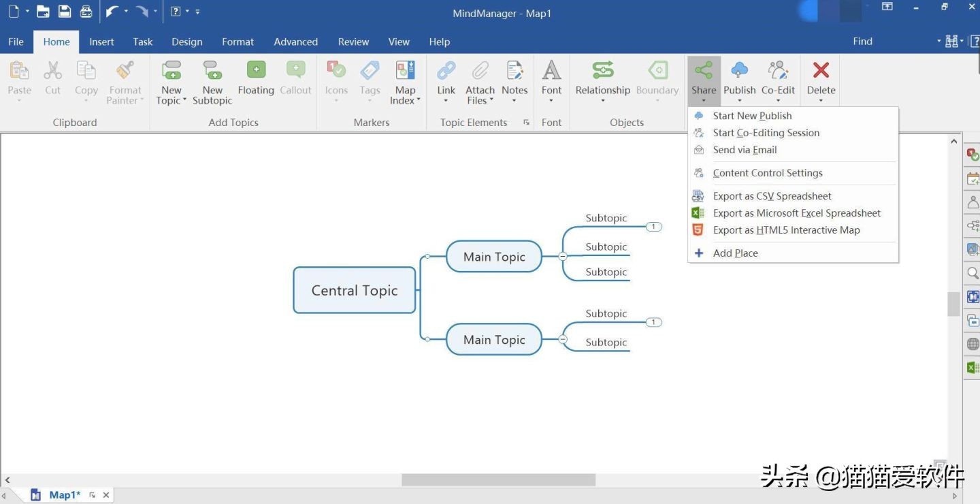Click the Relationship icon
The height and width of the screenshot is (504, 980).
point(602,71)
